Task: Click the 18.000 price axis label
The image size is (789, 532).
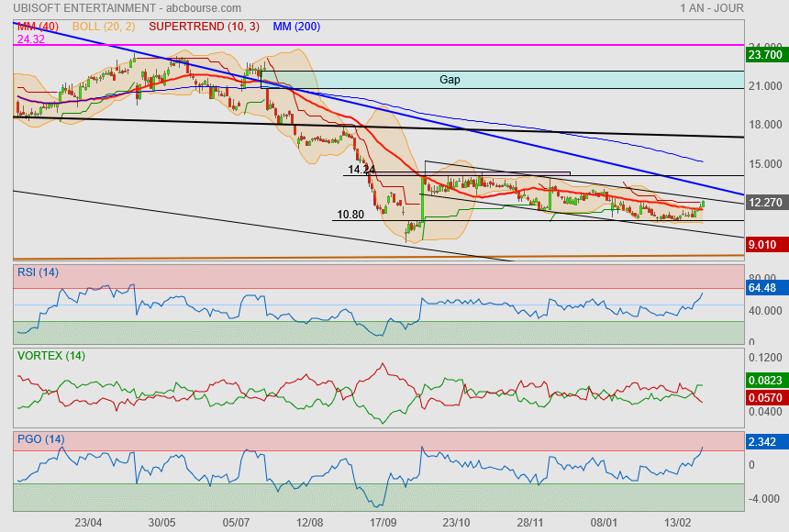Action: pyautogui.click(x=765, y=125)
